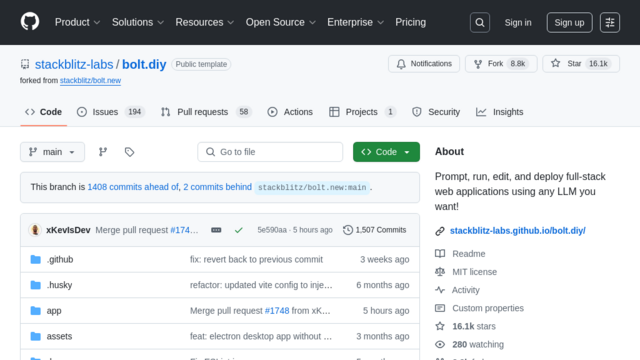View branches via the branch icon

[103, 152]
